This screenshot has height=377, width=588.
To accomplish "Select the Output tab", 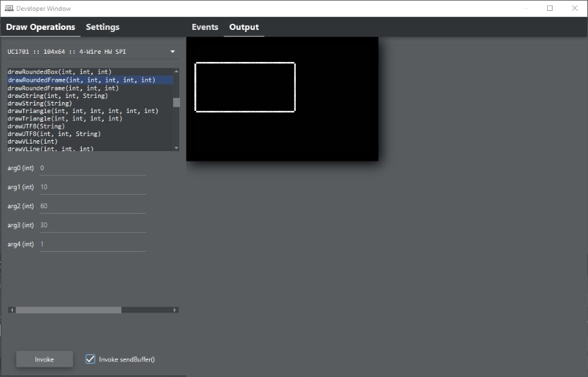I will tap(244, 27).
